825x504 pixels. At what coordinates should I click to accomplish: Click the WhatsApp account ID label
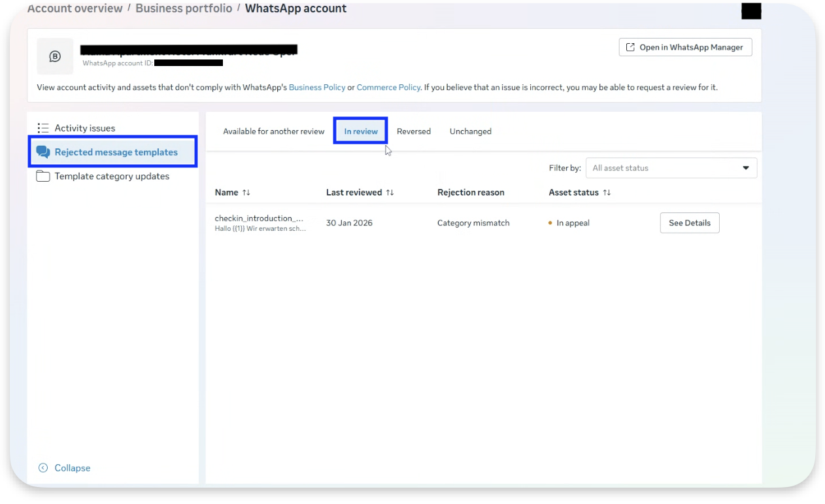click(118, 63)
